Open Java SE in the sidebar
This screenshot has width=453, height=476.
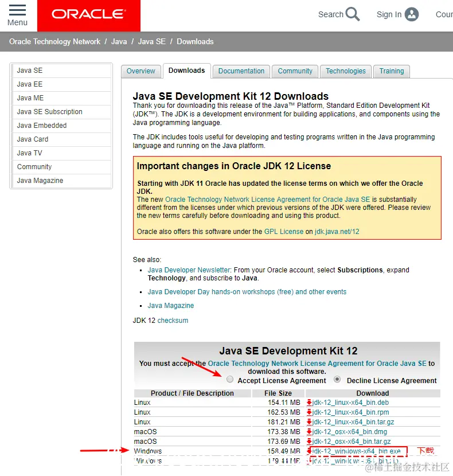pyautogui.click(x=61, y=71)
